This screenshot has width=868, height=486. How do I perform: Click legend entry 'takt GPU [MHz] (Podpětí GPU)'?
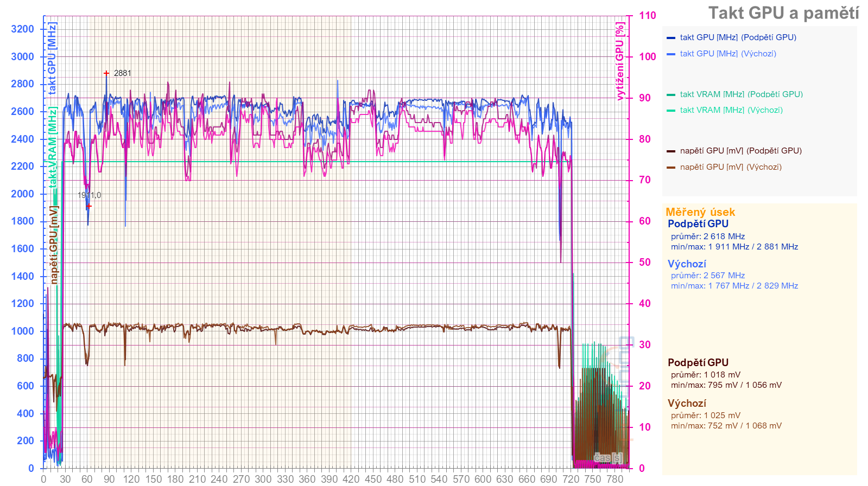click(x=738, y=37)
